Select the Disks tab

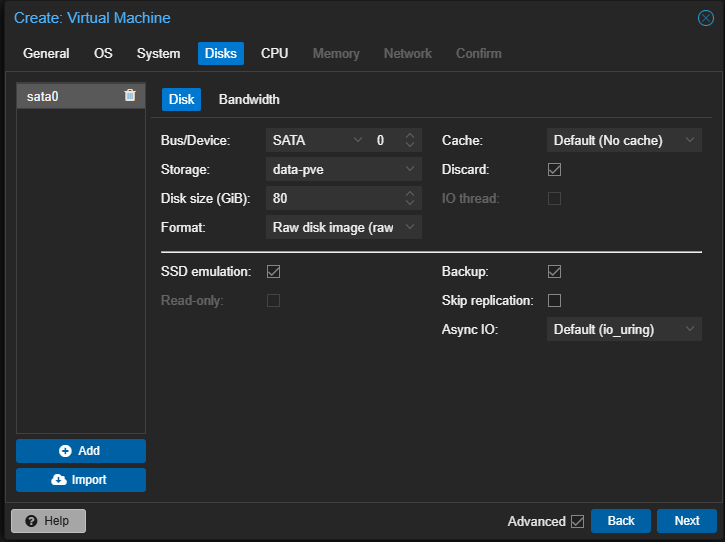[221, 54]
